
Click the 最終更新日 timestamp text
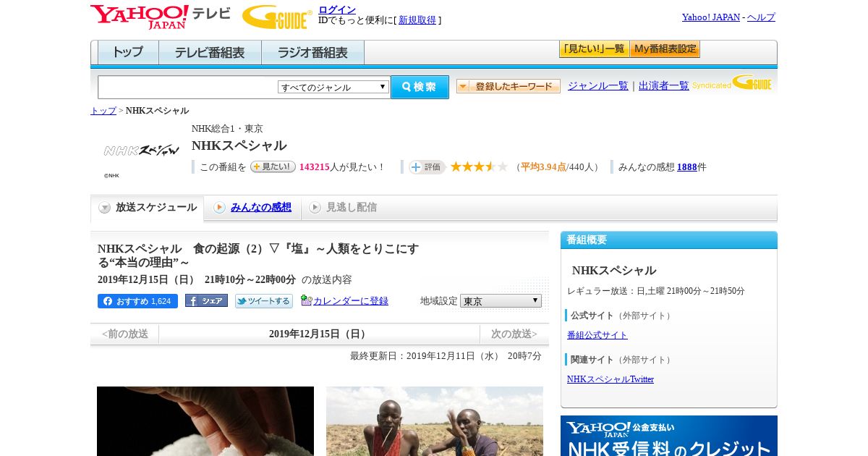coord(446,356)
